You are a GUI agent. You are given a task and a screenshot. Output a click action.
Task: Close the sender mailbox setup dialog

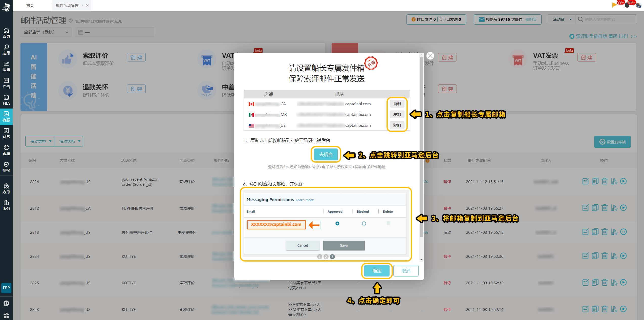tap(430, 56)
